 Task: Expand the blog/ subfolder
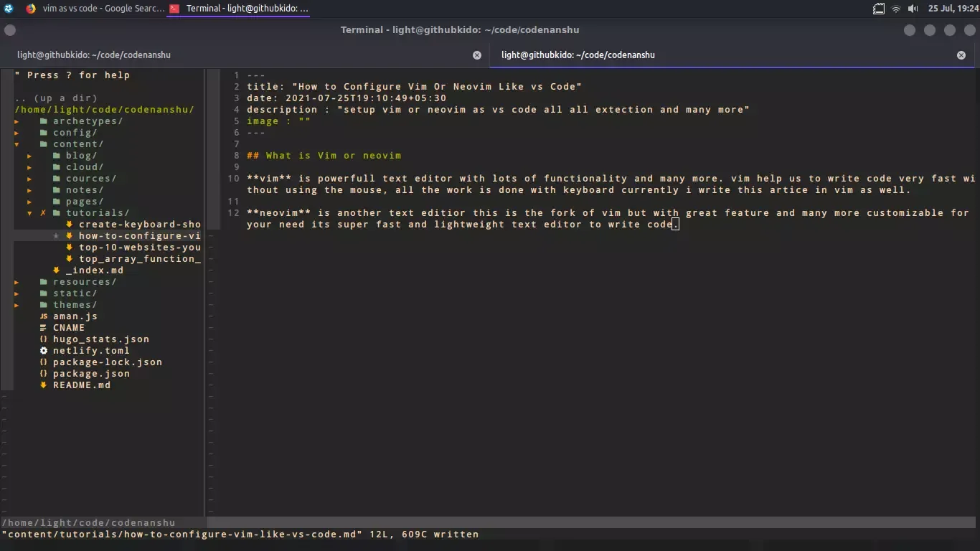coord(29,156)
